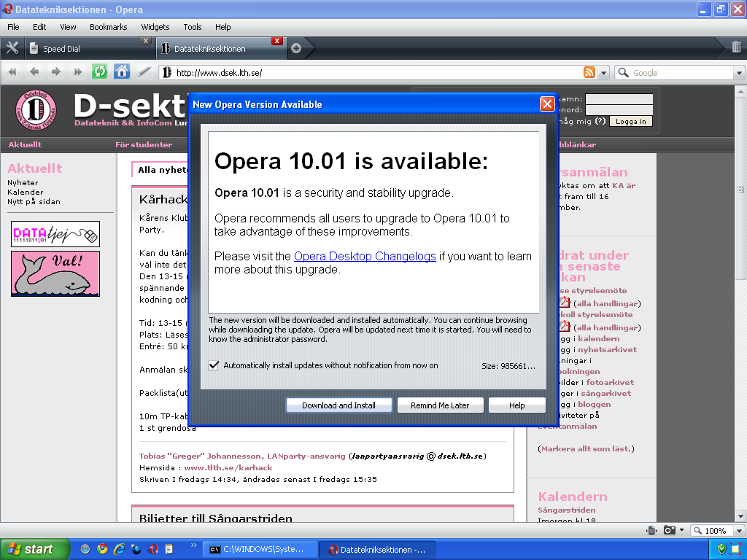Open the För studenter navigation item
747x560 pixels.
(144, 144)
